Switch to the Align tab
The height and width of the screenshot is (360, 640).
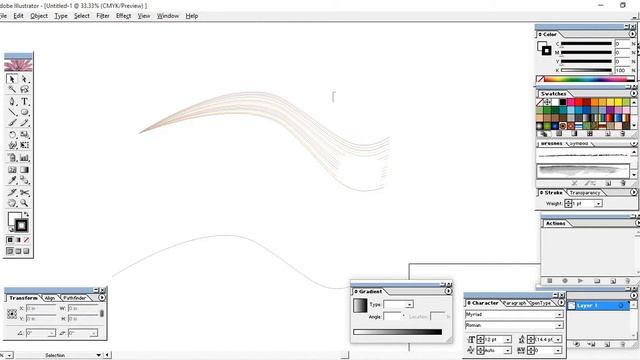pos(50,298)
